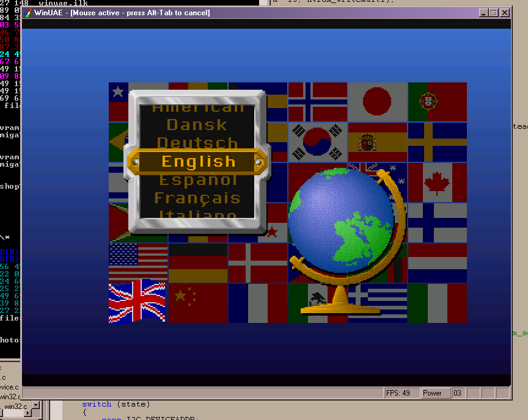Select the Netherlands flag

pyautogui.click(x=438, y=263)
